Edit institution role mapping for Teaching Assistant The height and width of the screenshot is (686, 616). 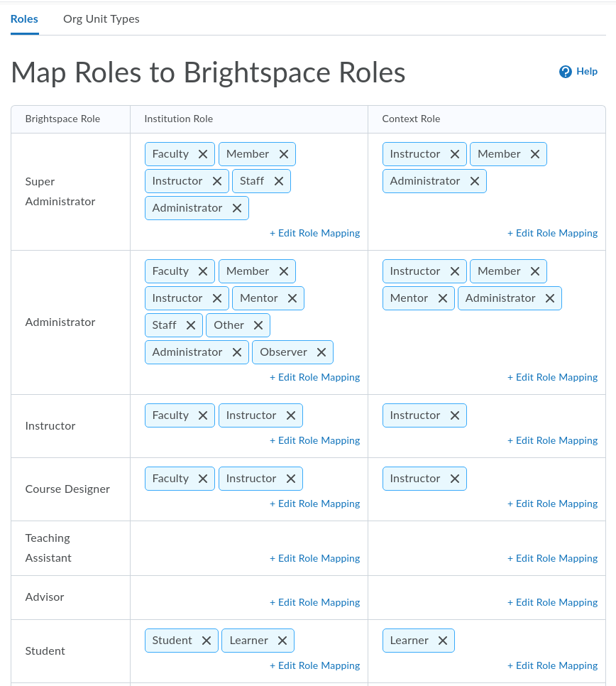pos(314,558)
